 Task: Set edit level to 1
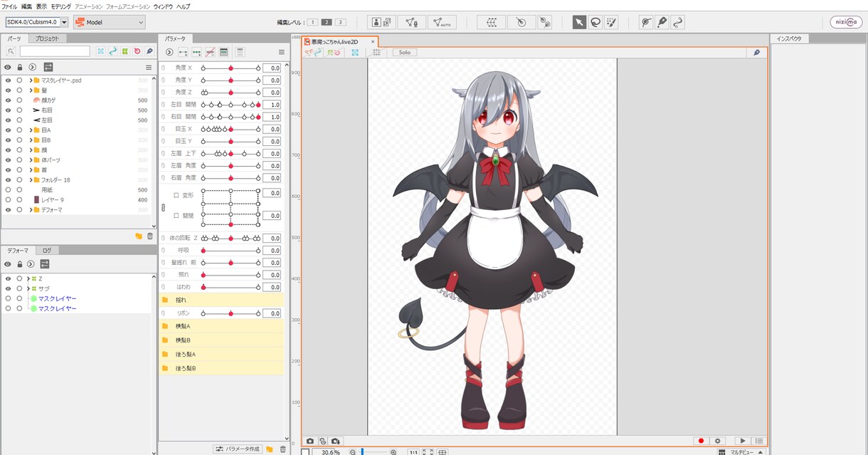[x=312, y=22]
